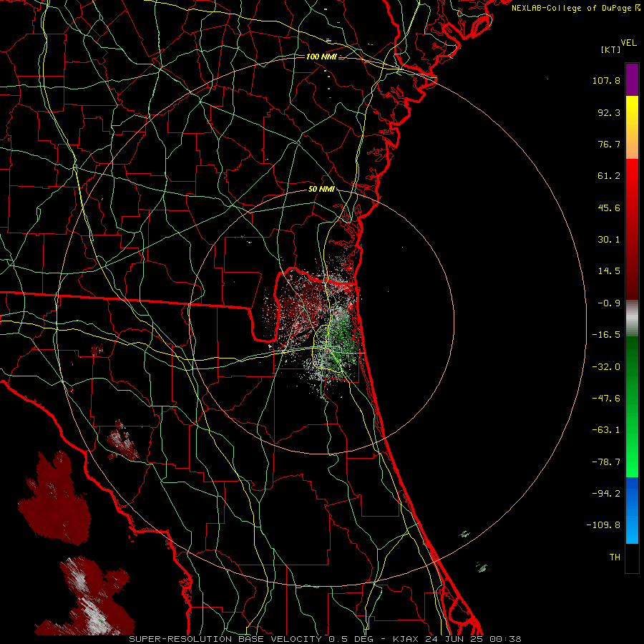The height and width of the screenshot is (644, 644).
Task: Click the 30.1 velocity scale value
Action: (x=609, y=240)
